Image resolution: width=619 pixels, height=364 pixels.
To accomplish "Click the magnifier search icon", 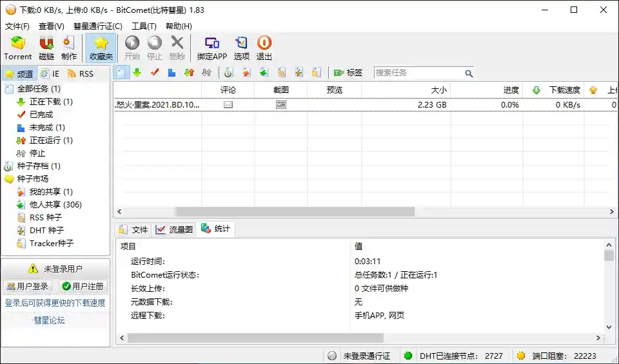I will (469, 73).
